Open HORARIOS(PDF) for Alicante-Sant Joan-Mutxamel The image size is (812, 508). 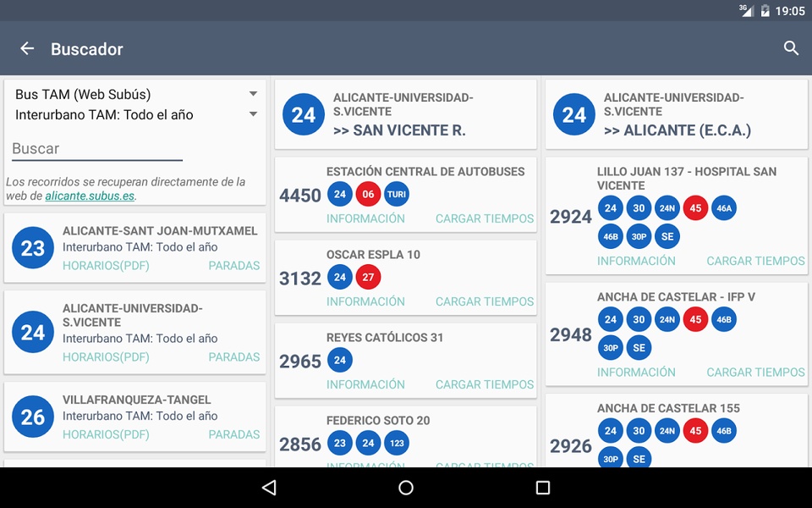pyautogui.click(x=107, y=266)
